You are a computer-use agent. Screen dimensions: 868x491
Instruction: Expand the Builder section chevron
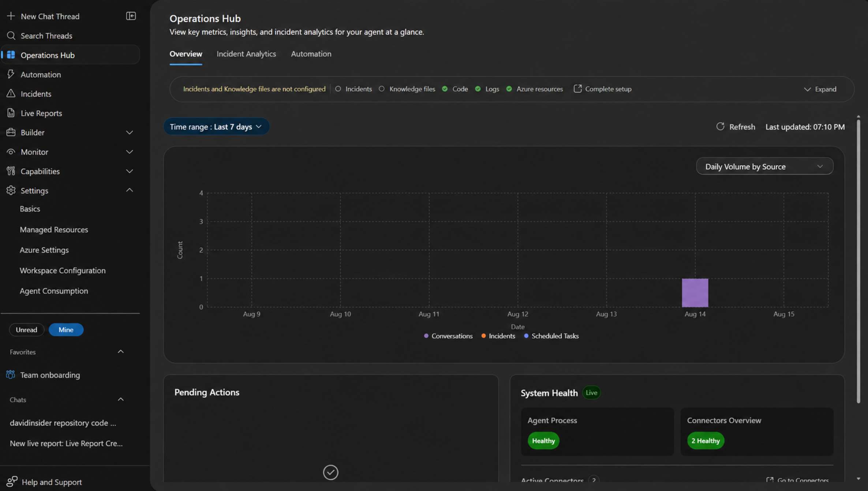click(130, 132)
